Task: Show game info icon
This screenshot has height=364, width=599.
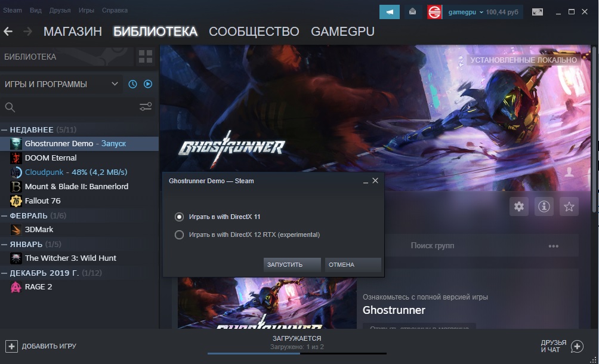Action: (x=544, y=206)
